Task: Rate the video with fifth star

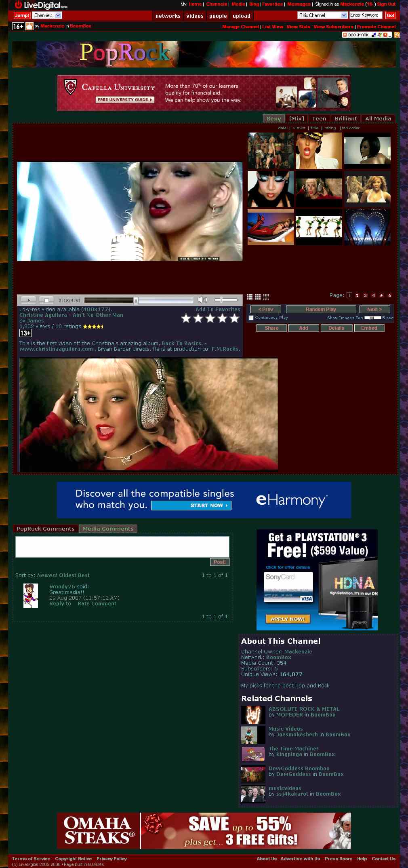Action: [234, 318]
